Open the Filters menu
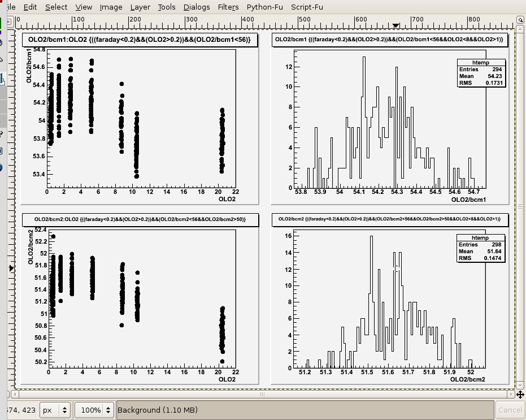Image resolution: width=526 pixels, height=420 pixels. click(228, 7)
